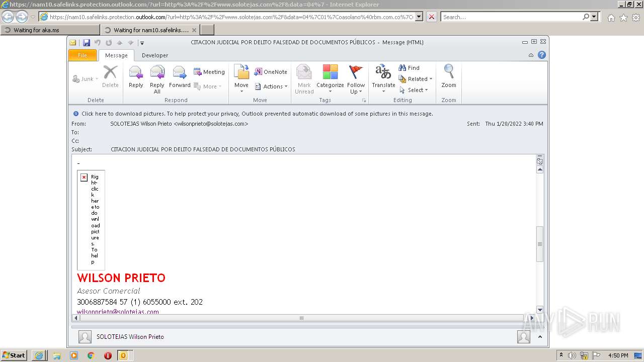644x362 pixels.
Task: Click the Follow Up flag
Action: (x=356, y=79)
